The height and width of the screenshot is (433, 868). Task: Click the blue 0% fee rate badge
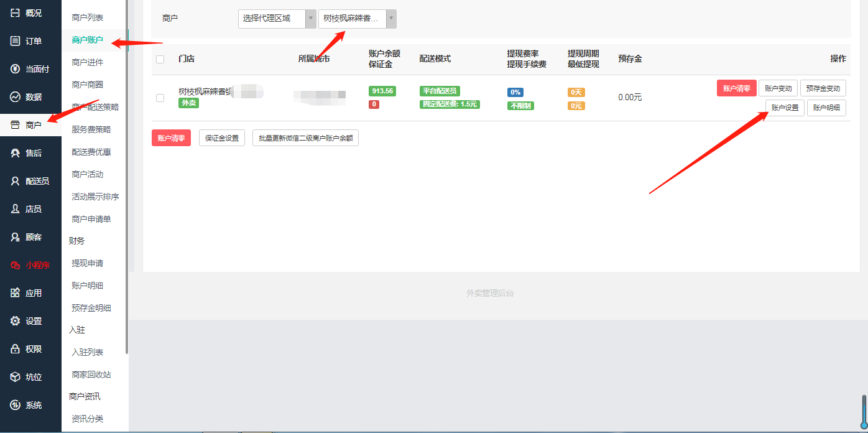coord(515,92)
